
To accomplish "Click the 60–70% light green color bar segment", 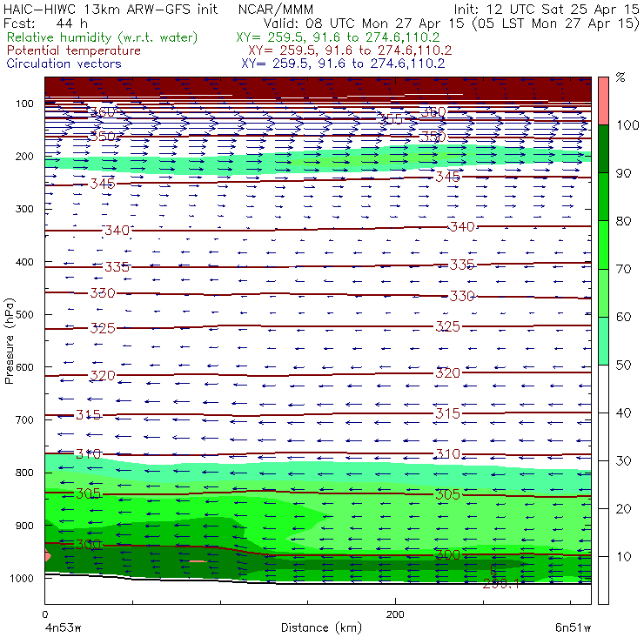I will point(603,292).
